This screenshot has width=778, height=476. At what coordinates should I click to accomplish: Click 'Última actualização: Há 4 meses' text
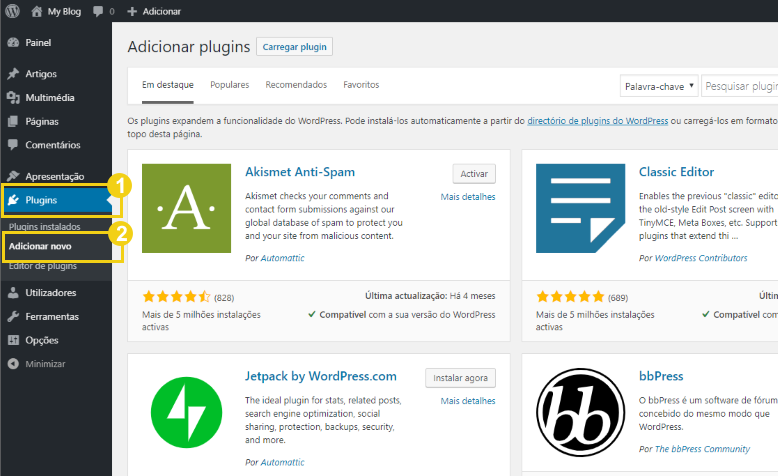pyautogui.click(x=430, y=296)
